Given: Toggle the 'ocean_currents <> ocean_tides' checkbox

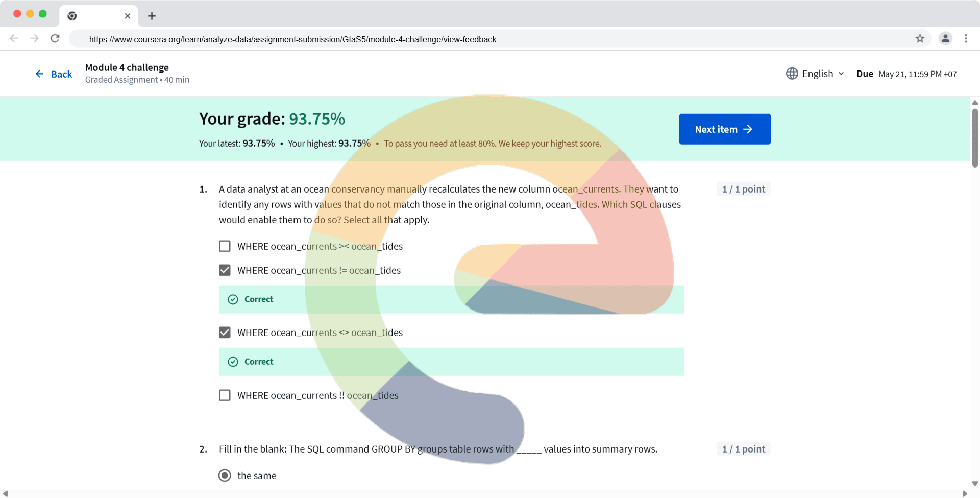Looking at the screenshot, I should pos(225,333).
